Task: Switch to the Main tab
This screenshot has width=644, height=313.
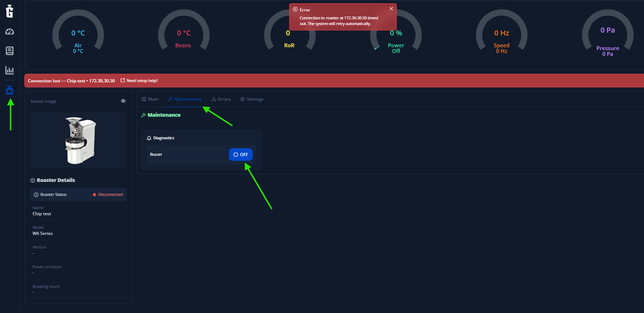Action: 150,99
